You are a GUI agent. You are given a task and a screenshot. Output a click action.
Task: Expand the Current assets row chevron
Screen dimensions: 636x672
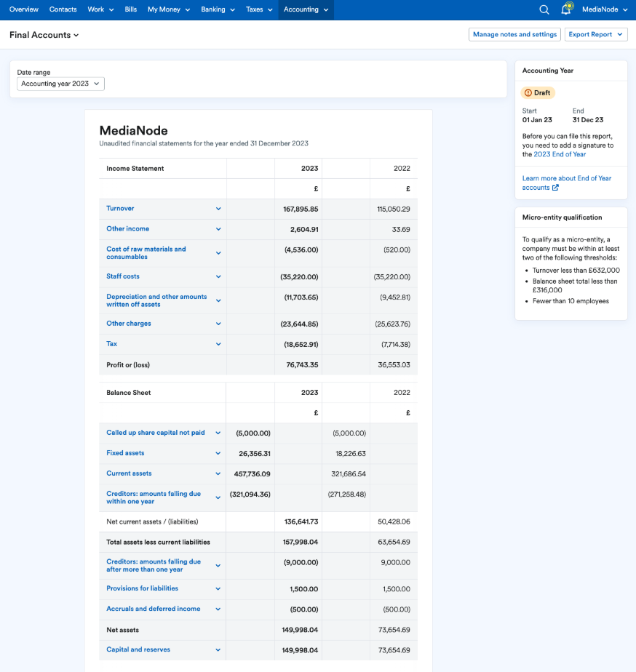(x=218, y=473)
